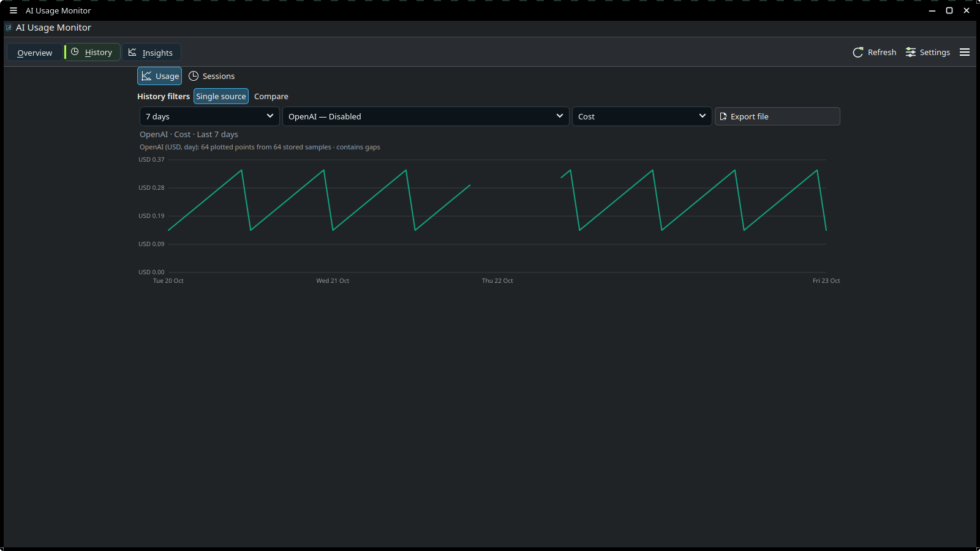Switch to Compare filter mode
This screenshot has height=551, width=980.
[x=271, y=96]
